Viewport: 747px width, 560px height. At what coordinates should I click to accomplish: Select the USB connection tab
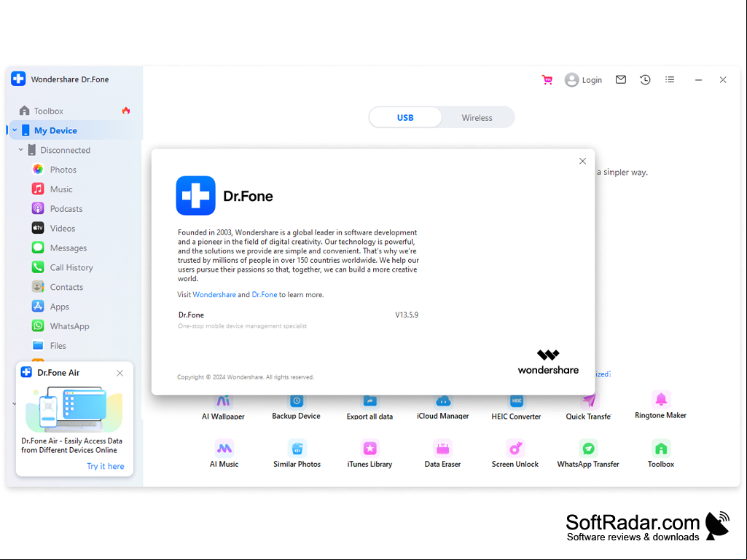coord(405,118)
